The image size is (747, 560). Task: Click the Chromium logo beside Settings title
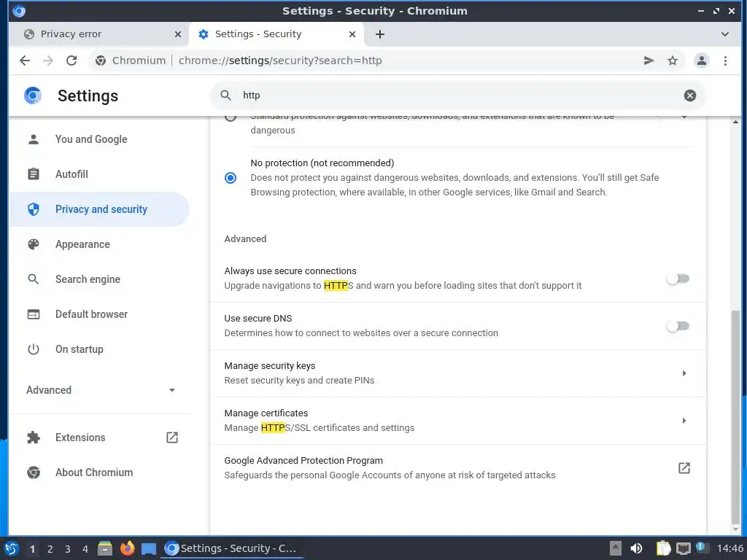click(33, 96)
